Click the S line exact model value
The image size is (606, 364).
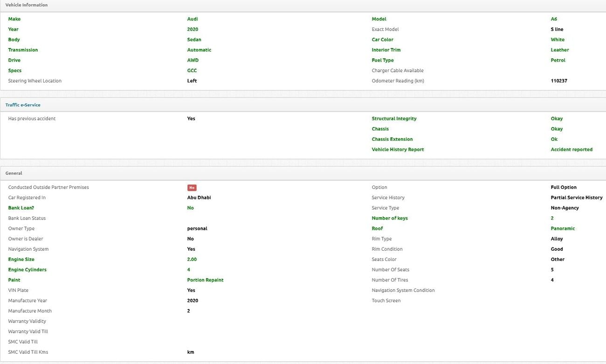[x=557, y=29]
